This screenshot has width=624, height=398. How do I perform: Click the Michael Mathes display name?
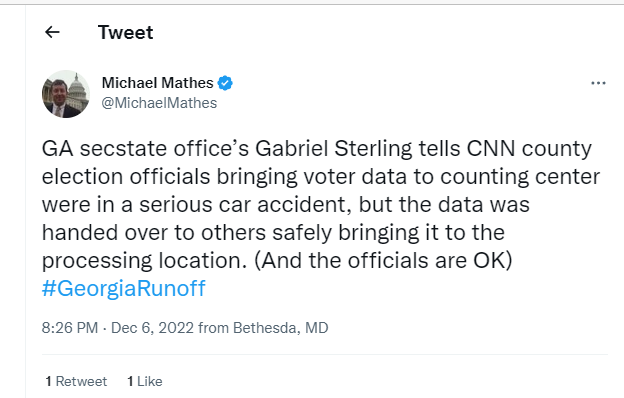[x=158, y=83]
